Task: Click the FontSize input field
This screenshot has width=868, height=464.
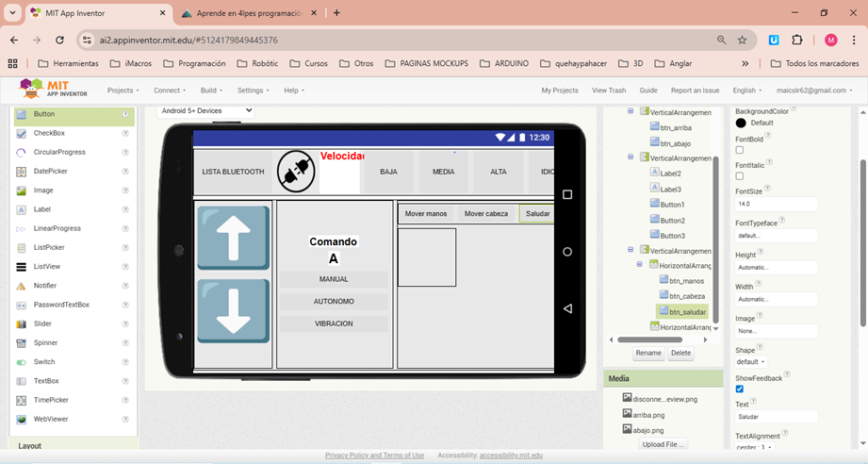Action: point(776,204)
